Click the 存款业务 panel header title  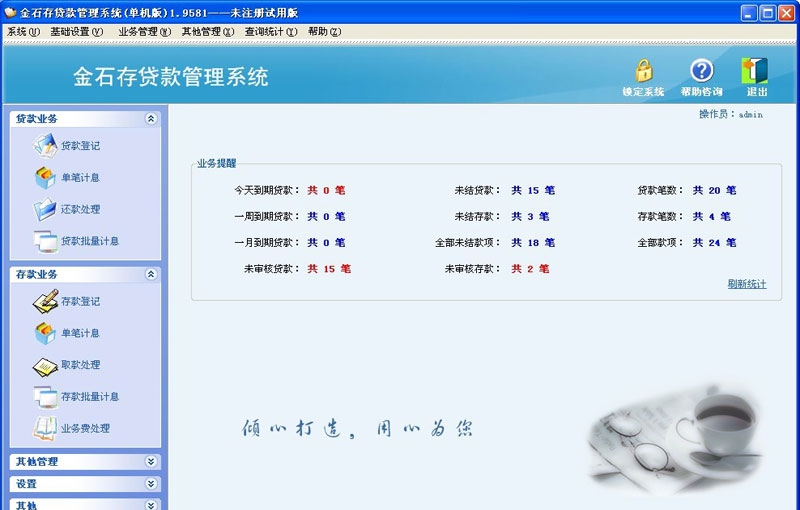click(x=37, y=274)
